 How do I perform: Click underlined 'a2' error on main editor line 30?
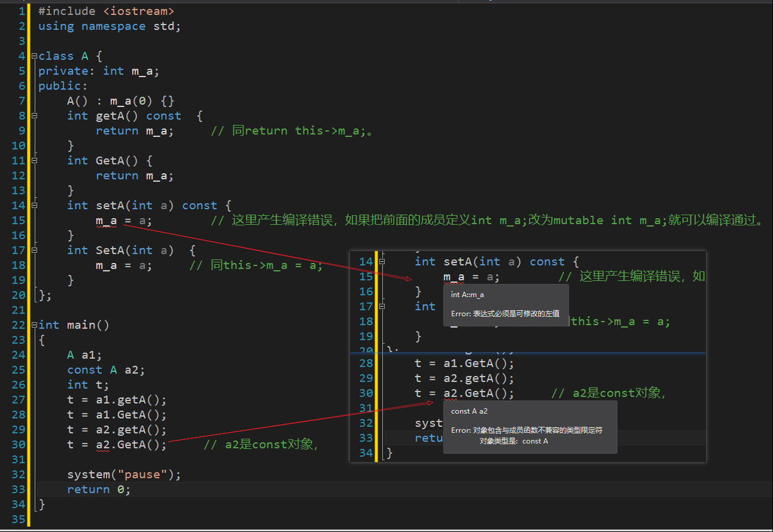tap(103, 445)
